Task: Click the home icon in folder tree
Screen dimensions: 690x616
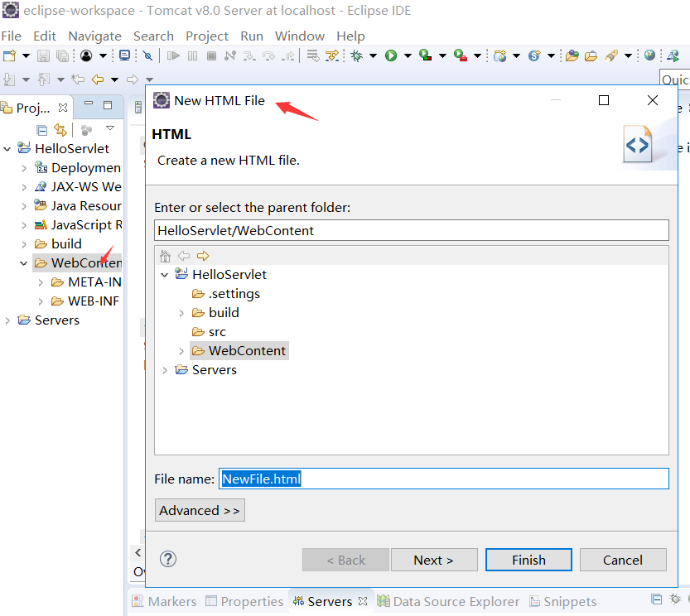Action: (x=165, y=256)
